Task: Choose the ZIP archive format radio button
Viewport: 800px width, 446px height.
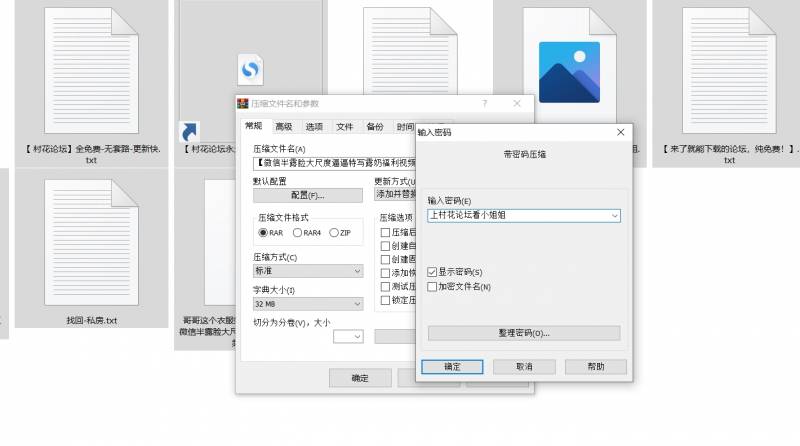Action: click(334, 232)
